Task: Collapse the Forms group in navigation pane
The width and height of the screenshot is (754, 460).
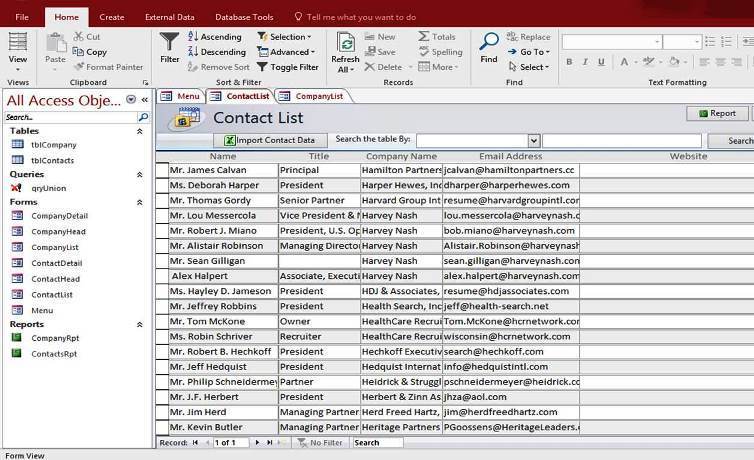Action: tap(139, 202)
